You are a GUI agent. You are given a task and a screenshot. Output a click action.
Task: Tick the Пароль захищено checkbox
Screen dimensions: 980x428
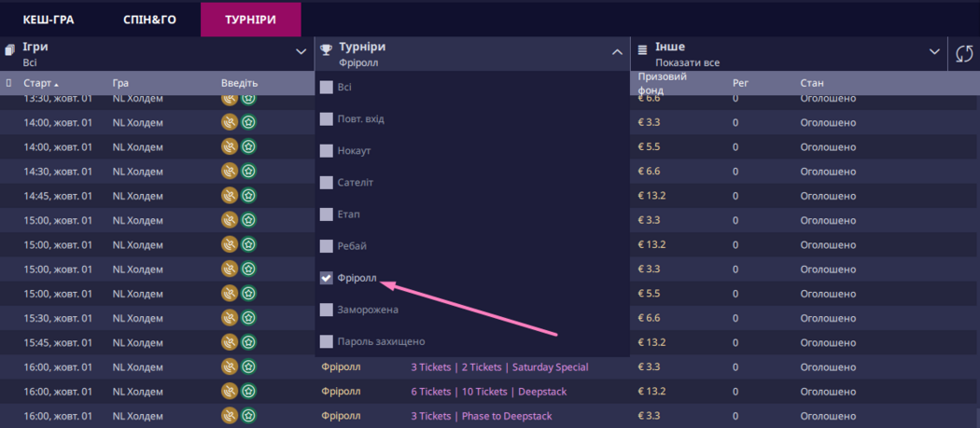click(327, 341)
